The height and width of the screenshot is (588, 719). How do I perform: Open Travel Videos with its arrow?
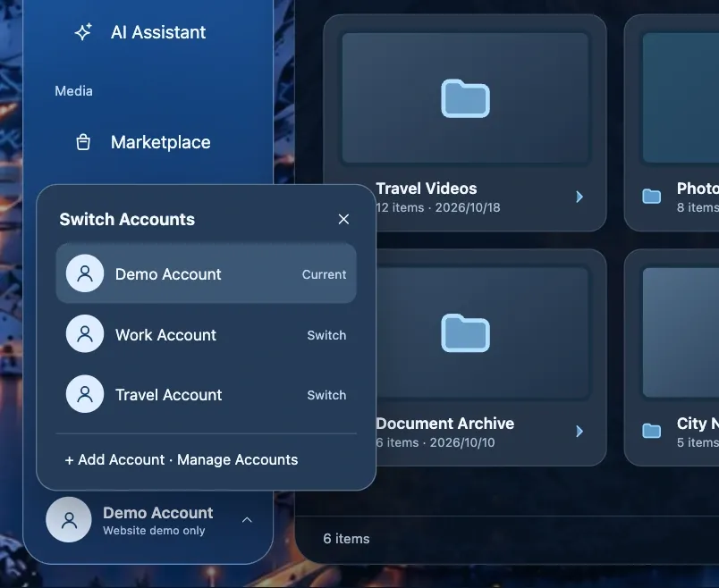click(579, 197)
